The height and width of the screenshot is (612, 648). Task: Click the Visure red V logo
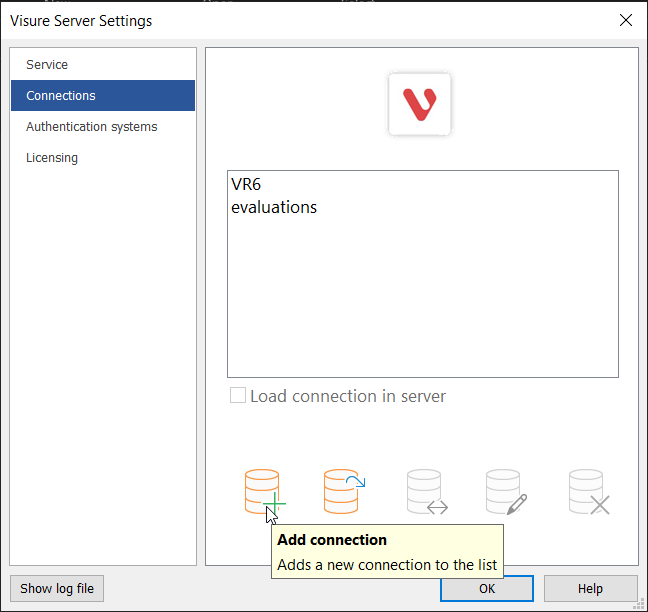point(419,104)
